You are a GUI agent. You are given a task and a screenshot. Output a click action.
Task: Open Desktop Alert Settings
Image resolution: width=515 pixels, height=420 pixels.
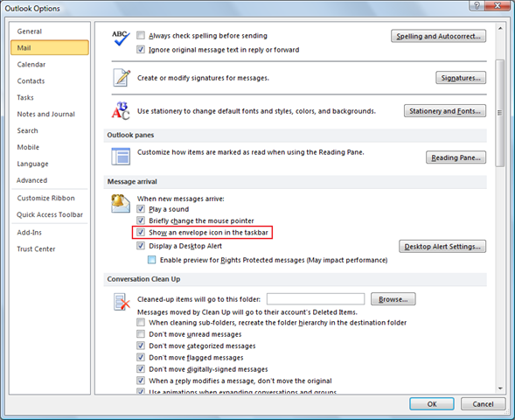[x=442, y=247]
